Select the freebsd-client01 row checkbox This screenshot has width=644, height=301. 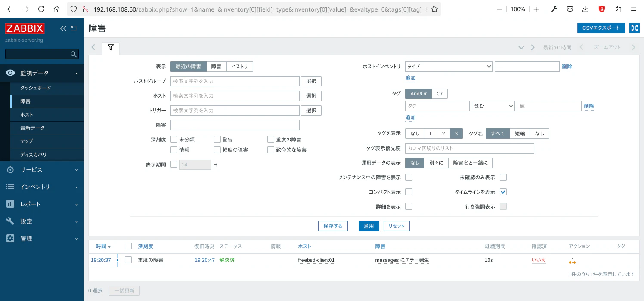(x=128, y=260)
